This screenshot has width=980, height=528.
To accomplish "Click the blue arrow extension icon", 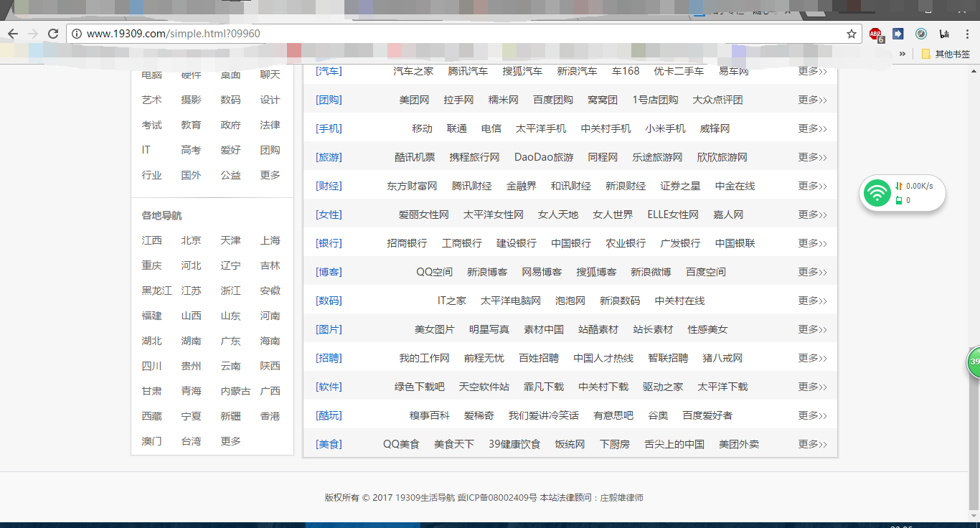I will (x=898, y=34).
